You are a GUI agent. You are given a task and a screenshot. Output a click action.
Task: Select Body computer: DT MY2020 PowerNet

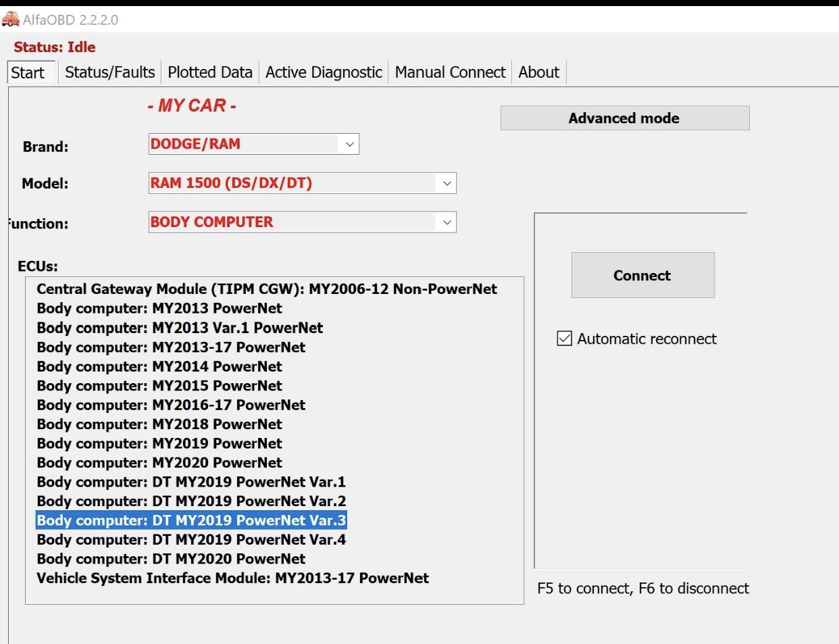tap(171, 559)
